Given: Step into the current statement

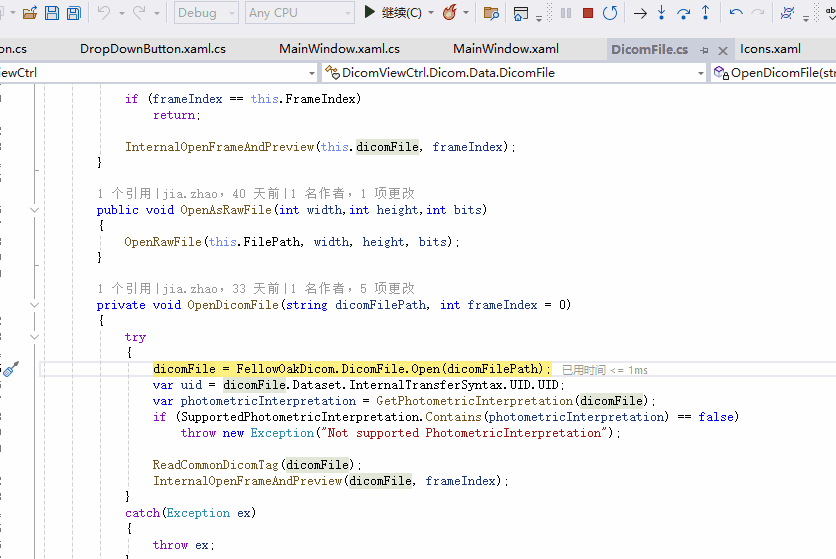Looking at the screenshot, I should [662, 13].
